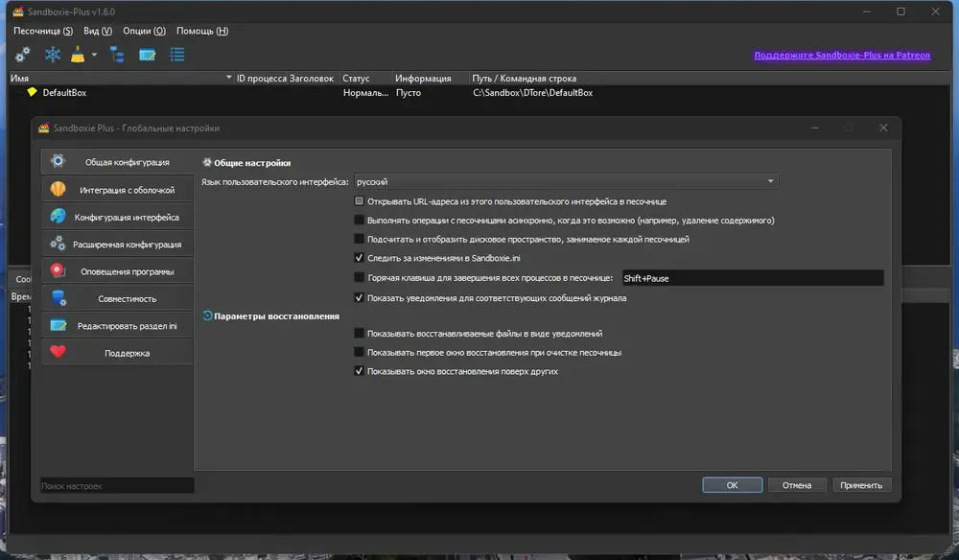Open Редактировать раздел ini page
Screen dimensions: 959x560
tap(117, 326)
